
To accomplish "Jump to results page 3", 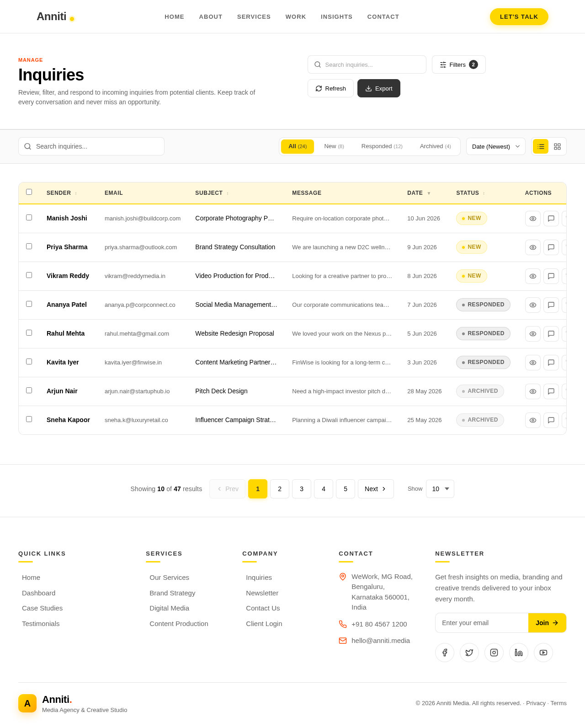I will (x=302, y=489).
